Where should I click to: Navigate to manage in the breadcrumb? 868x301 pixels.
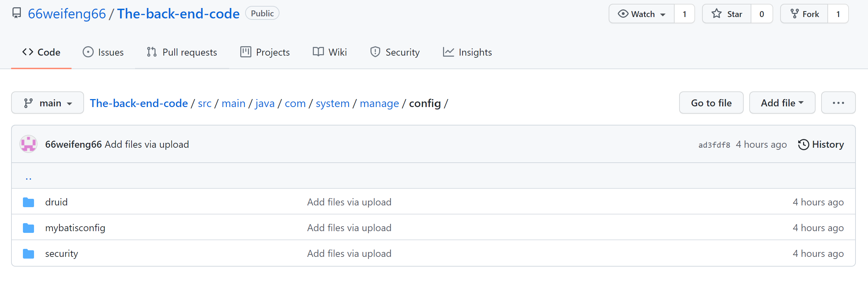(379, 103)
